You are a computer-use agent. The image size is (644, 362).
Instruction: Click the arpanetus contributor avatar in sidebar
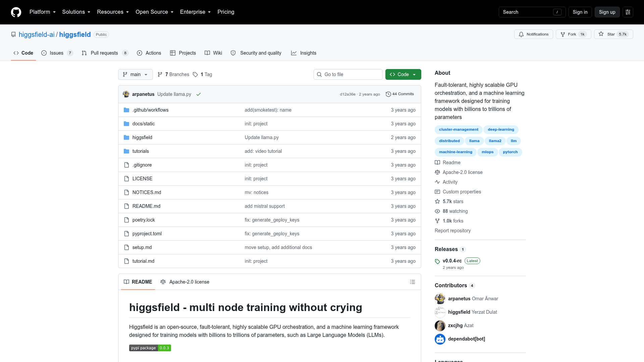pyautogui.click(x=440, y=299)
